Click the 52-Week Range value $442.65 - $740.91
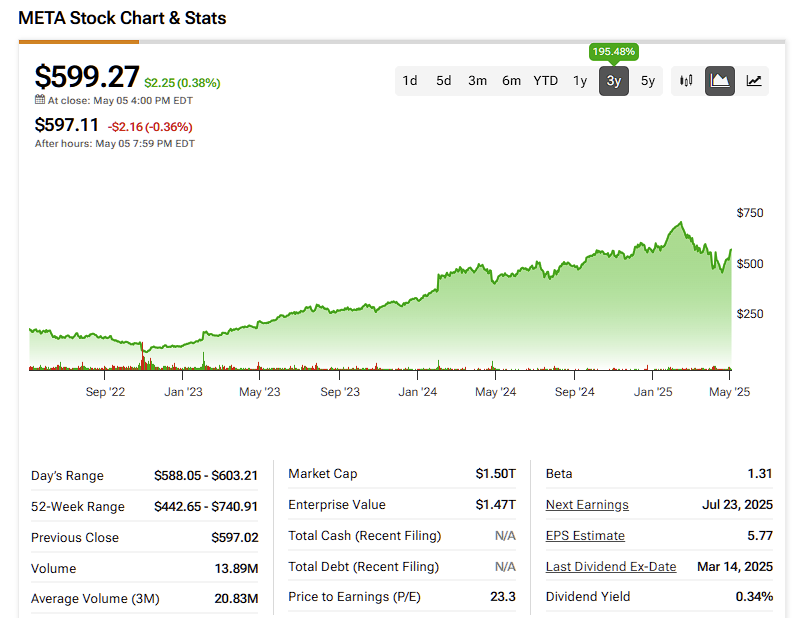 pyautogui.click(x=206, y=507)
